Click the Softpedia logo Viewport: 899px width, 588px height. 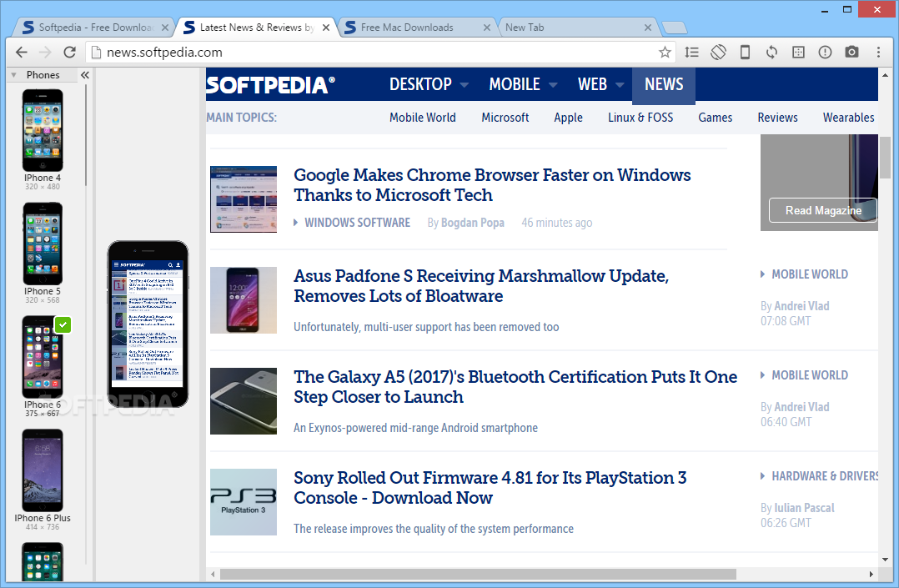coord(270,85)
